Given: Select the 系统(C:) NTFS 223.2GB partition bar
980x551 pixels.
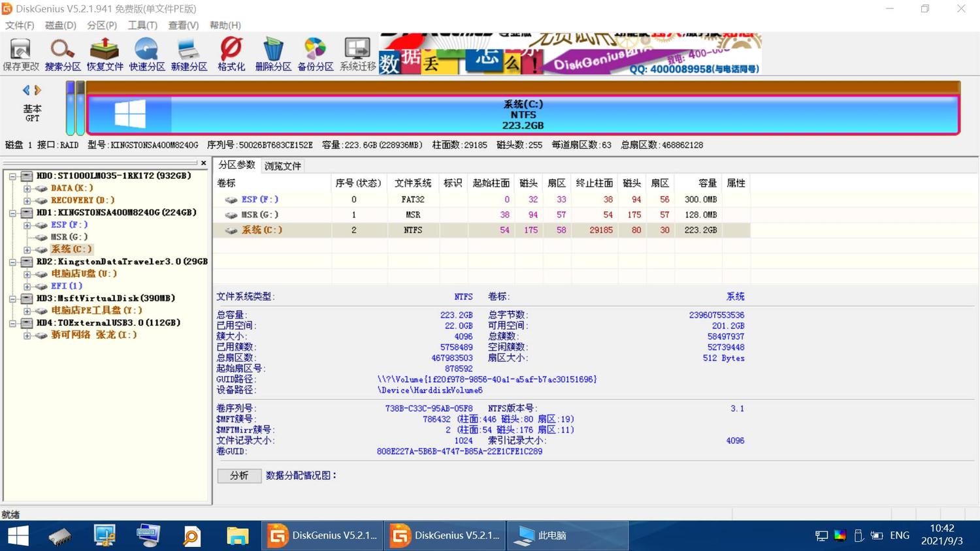Looking at the screenshot, I should (523, 114).
